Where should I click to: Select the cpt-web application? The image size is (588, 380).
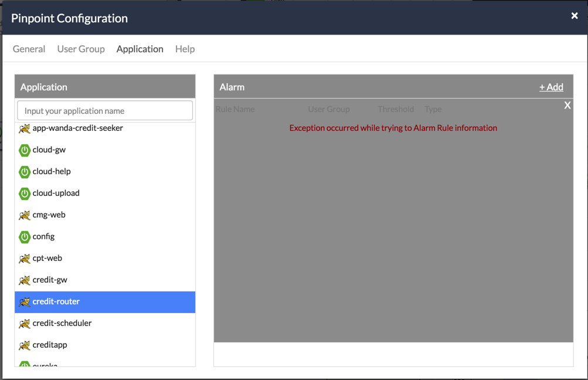(105, 259)
